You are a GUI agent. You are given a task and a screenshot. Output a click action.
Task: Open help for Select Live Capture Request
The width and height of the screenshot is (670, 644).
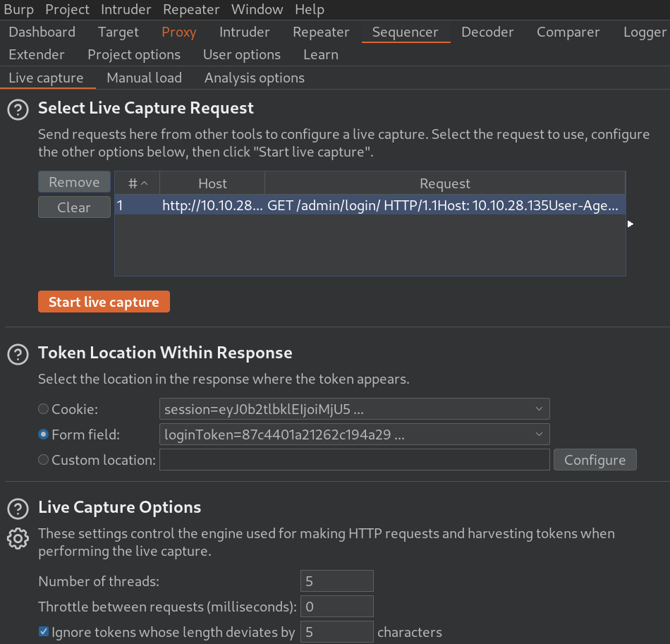point(18,110)
